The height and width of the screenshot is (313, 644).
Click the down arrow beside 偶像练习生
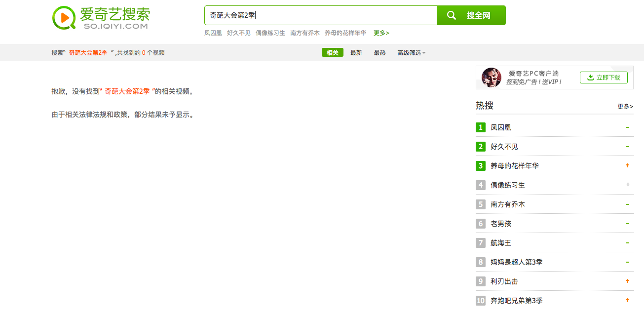pyautogui.click(x=627, y=185)
